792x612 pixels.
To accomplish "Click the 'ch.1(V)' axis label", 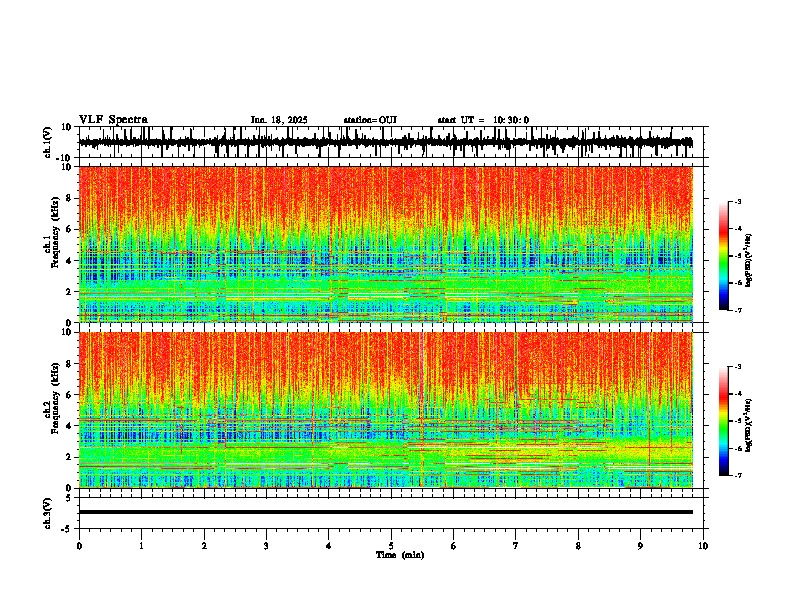I will tap(48, 142).
